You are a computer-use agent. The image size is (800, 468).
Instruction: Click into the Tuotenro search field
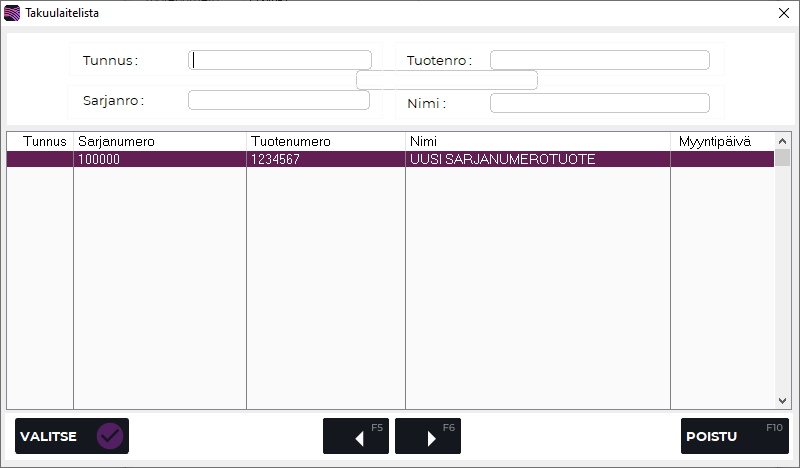coord(599,60)
